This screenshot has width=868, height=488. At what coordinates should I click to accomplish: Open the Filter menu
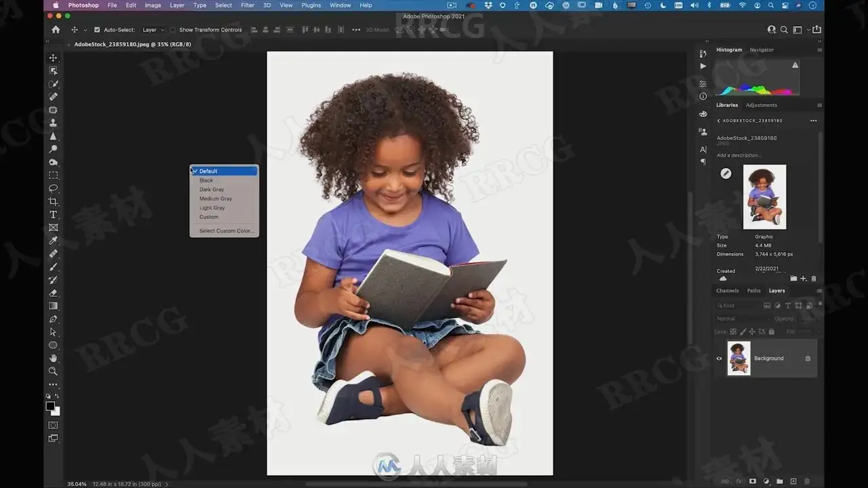point(248,5)
